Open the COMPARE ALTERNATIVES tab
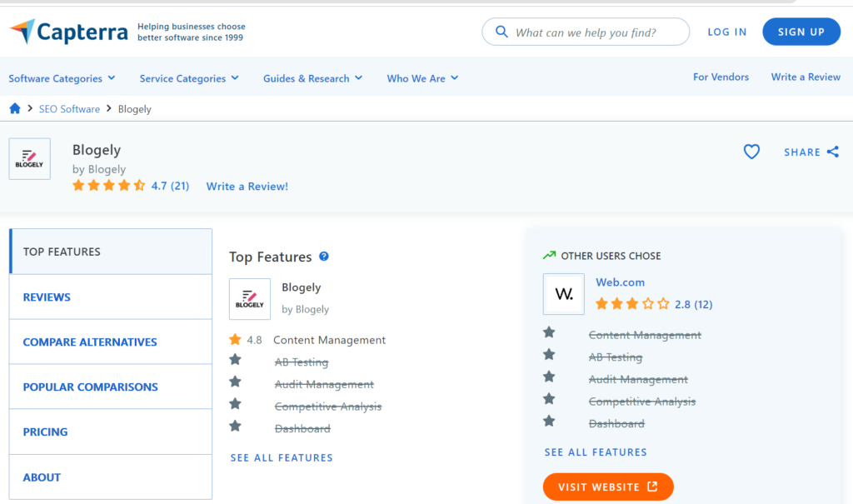 pyautogui.click(x=111, y=342)
